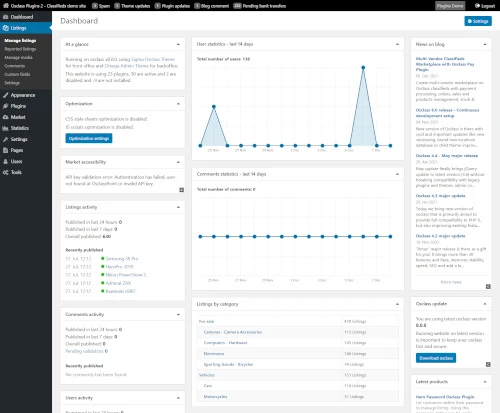Click the Statistics chart icon

tap(6, 128)
